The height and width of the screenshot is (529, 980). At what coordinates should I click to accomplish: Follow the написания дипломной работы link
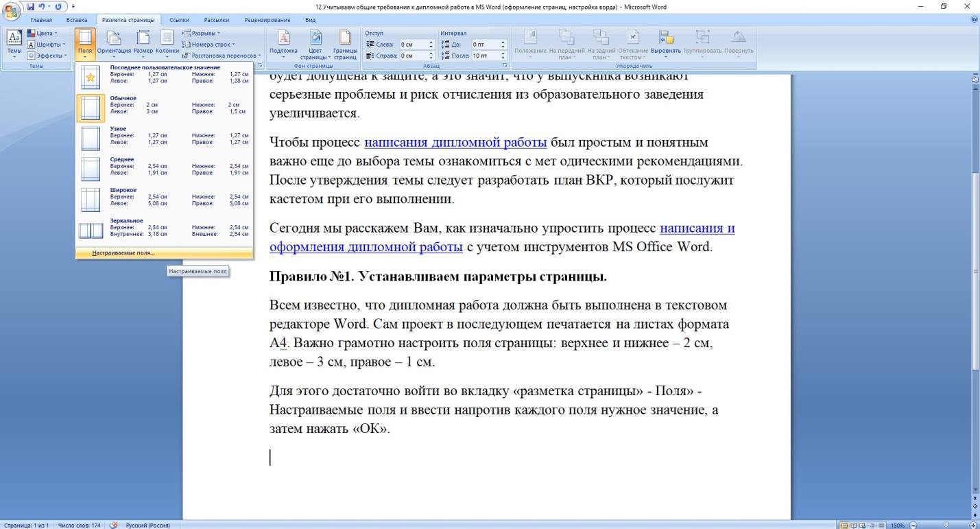click(x=455, y=143)
